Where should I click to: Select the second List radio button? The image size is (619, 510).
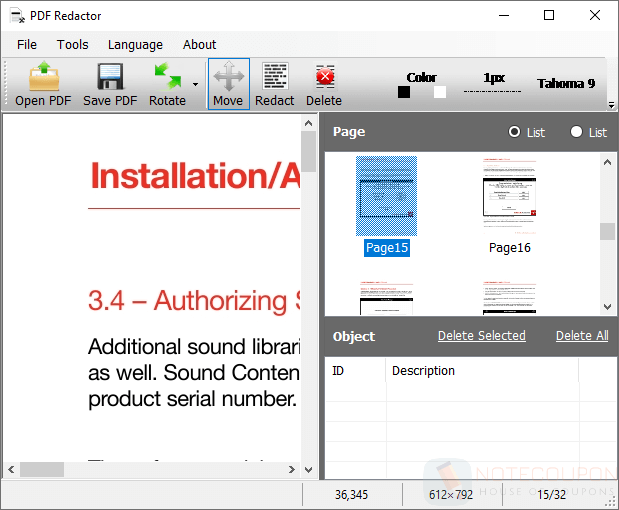coord(576,131)
